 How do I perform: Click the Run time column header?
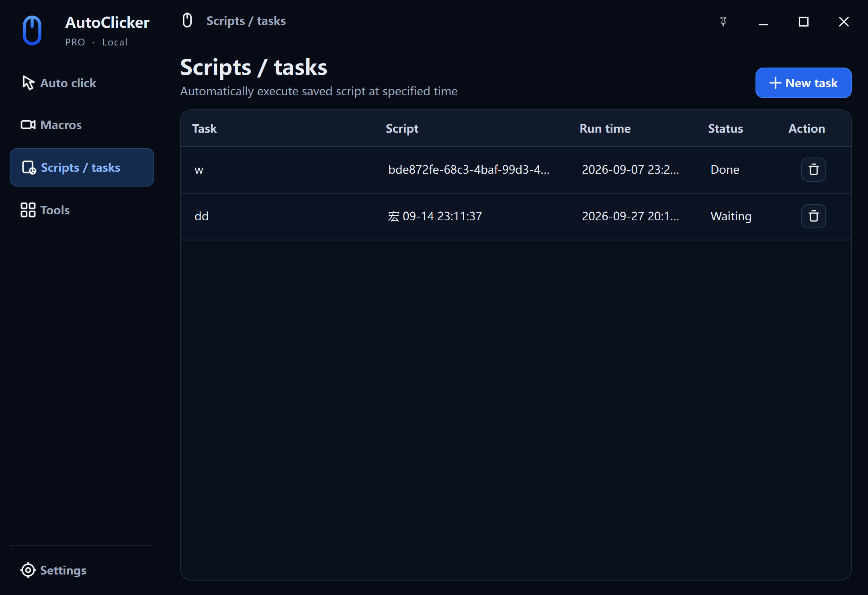pyautogui.click(x=605, y=129)
